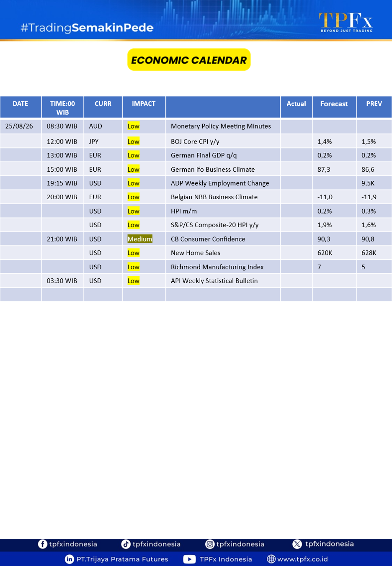392x566 pixels.
Task: Click the globe icon beside www.tpfx.co.id
Action: click(271, 559)
